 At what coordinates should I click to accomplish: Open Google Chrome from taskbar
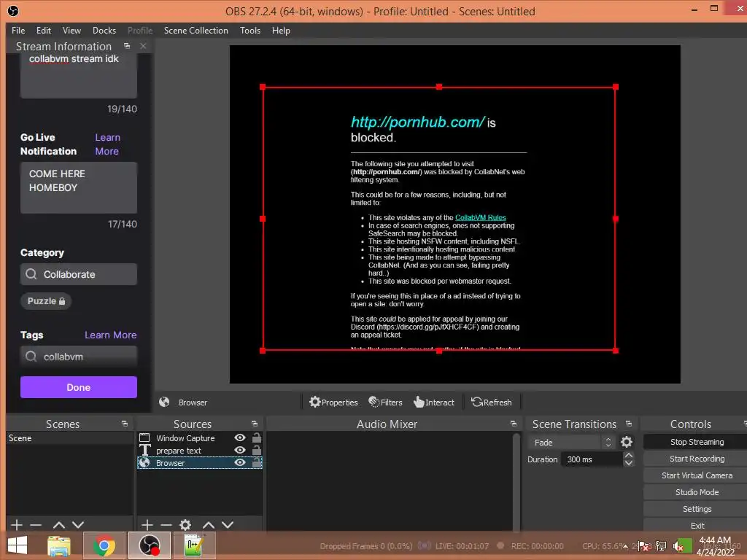104,545
